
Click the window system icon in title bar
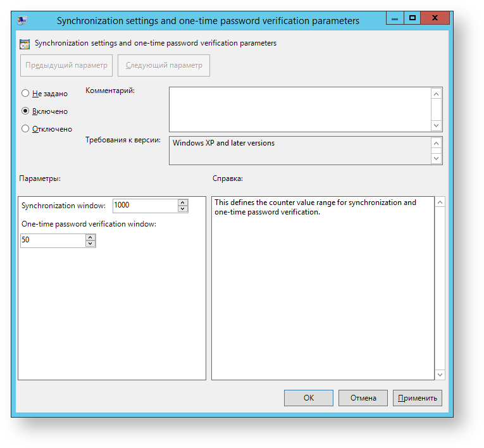point(22,20)
